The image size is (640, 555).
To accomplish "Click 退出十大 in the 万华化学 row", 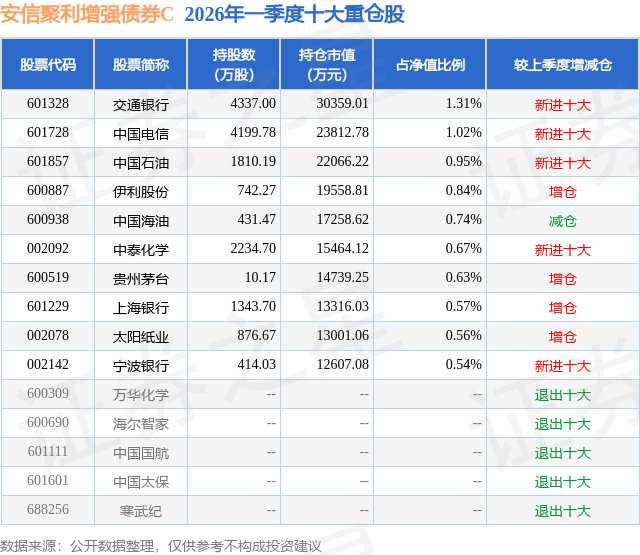I will (x=563, y=395).
